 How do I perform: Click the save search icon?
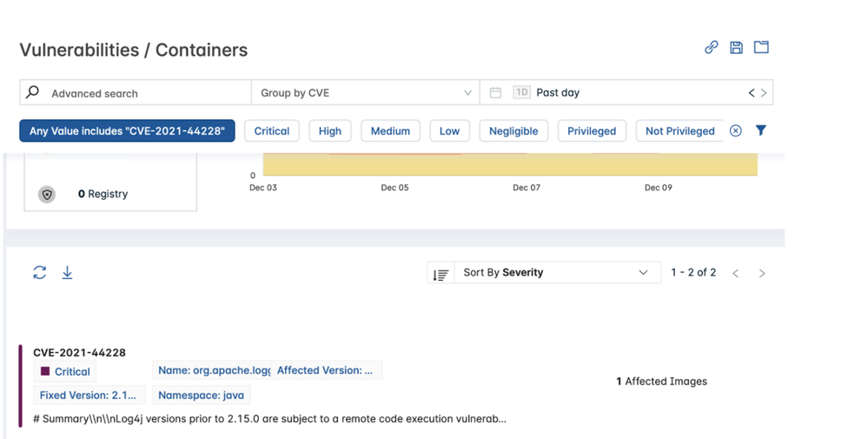tap(736, 48)
